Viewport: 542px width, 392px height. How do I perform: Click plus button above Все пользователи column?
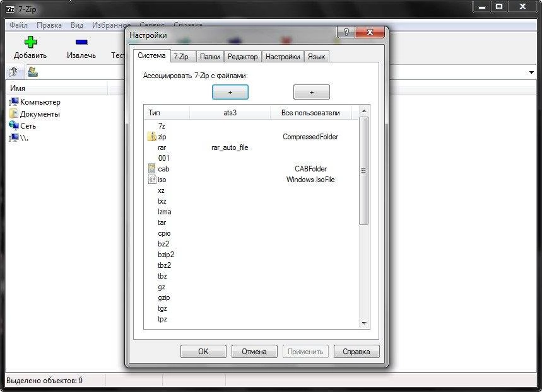tap(312, 92)
